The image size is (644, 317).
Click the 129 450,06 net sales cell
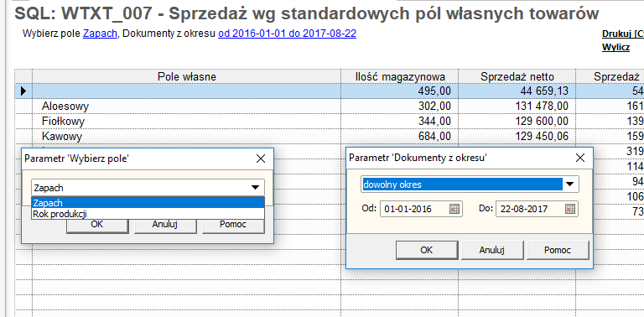click(x=517, y=136)
